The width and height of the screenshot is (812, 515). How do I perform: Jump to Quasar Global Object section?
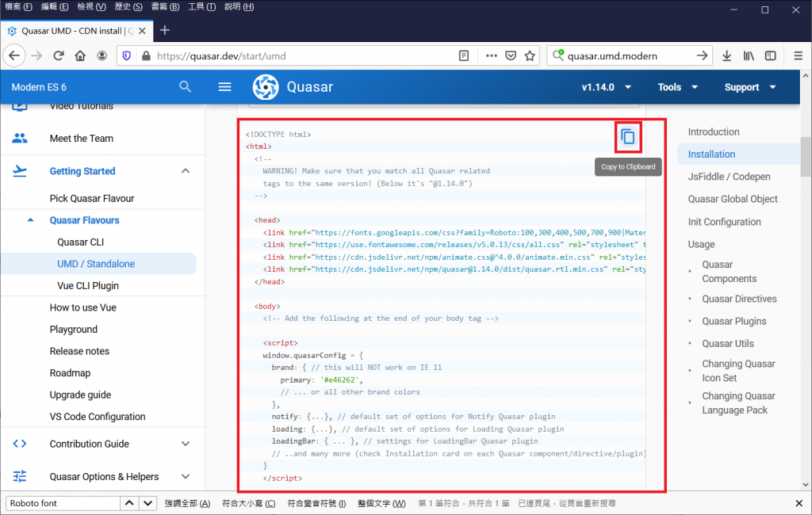(733, 199)
